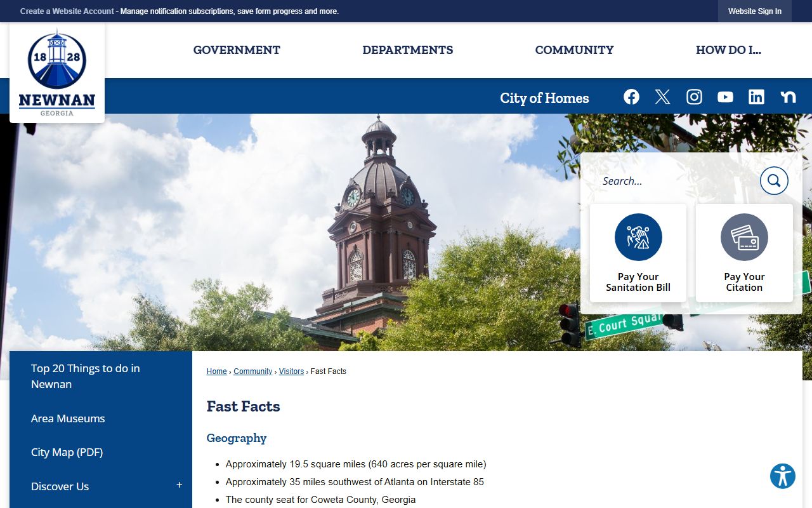812x508 pixels.
Task: Click the Fast Facts page heading
Action: pyautogui.click(x=243, y=406)
